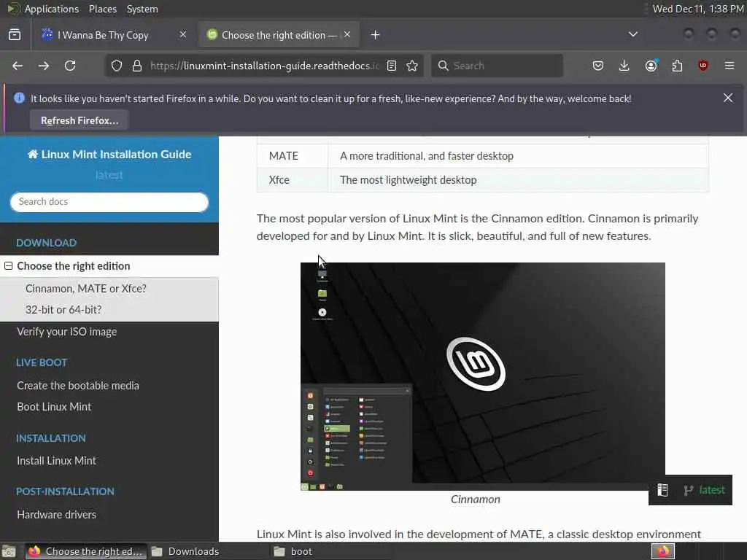Open Linux Mint Installation Guide home link

pos(109,155)
